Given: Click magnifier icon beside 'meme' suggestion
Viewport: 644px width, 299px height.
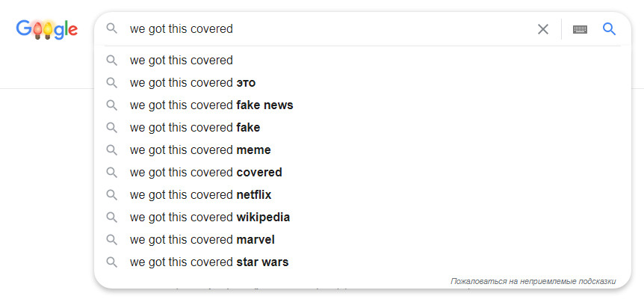Looking at the screenshot, I should [x=112, y=150].
